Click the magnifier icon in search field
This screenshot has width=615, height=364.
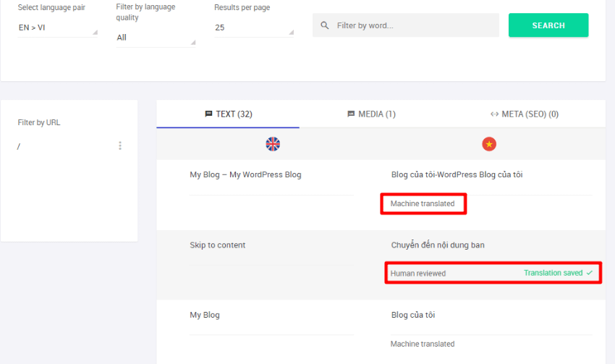[325, 25]
